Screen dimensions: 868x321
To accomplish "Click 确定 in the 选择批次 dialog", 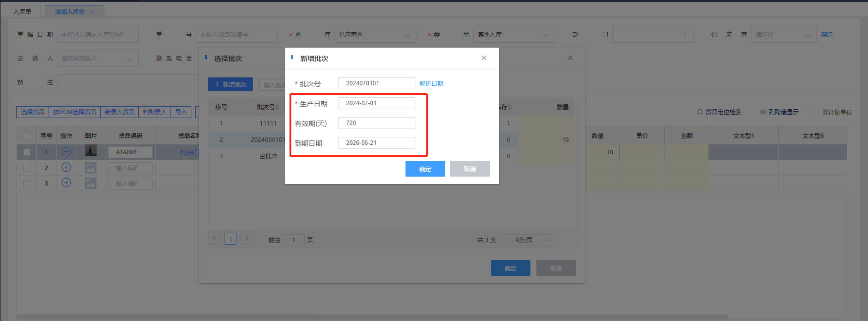I will (x=511, y=268).
